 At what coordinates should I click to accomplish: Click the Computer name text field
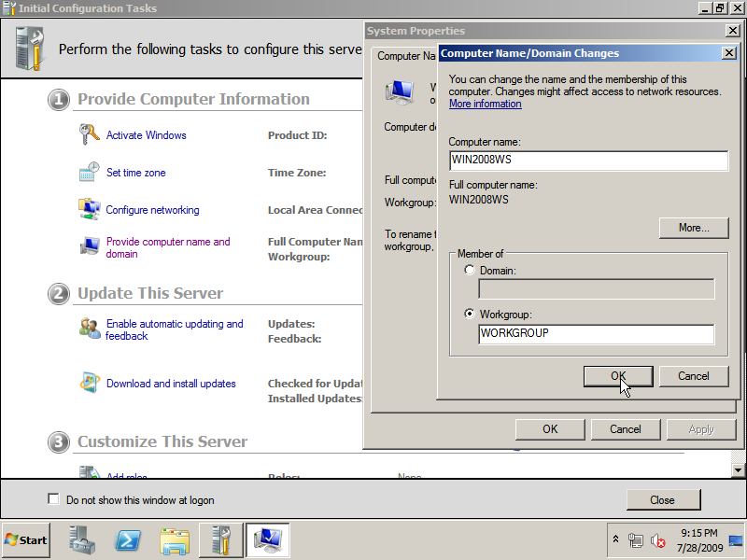(x=588, y=161)
